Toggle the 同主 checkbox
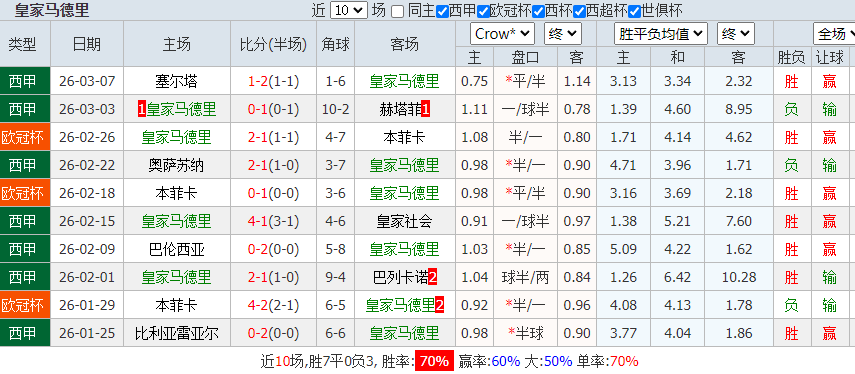Image resolution: width=855 pixels, height=374 pixels. [398, 11]
